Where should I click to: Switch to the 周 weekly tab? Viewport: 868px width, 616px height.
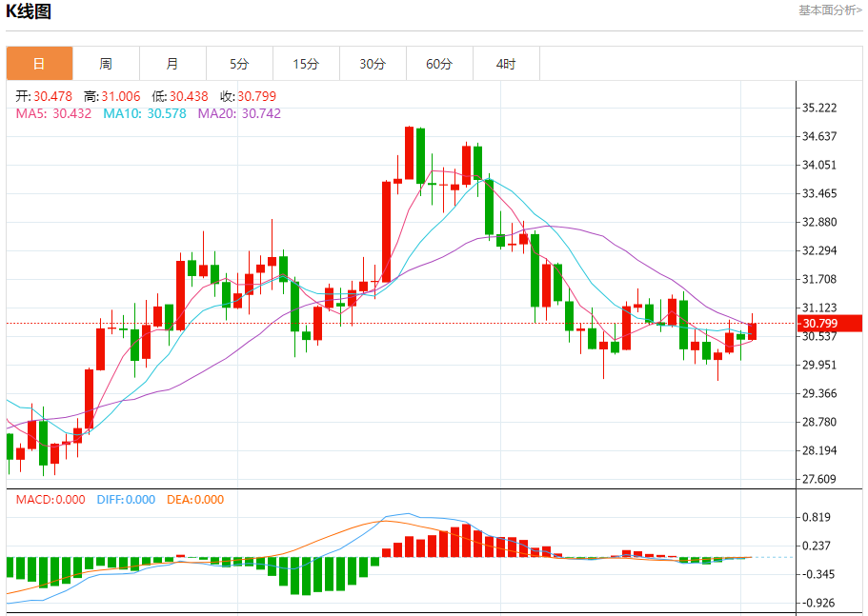pyautogui.click(x=106, y=64)
